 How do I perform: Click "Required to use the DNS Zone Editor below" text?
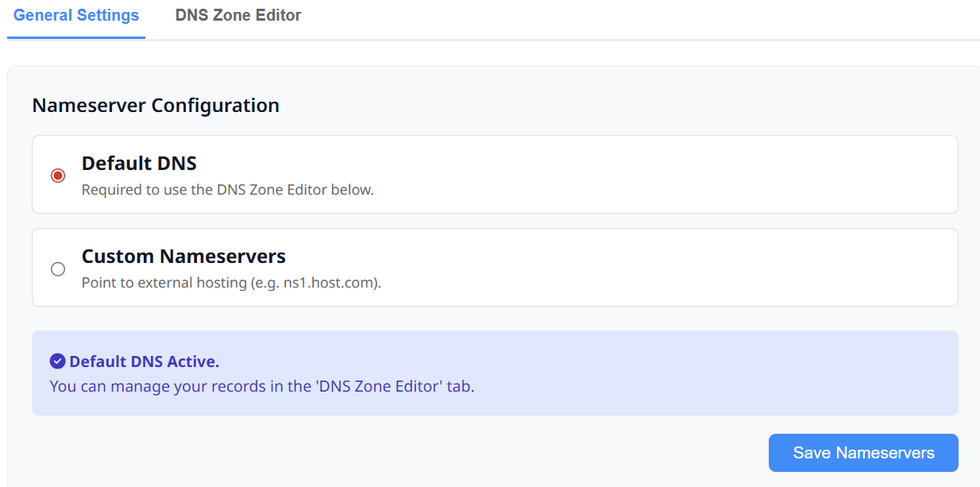tap(227, 190)
